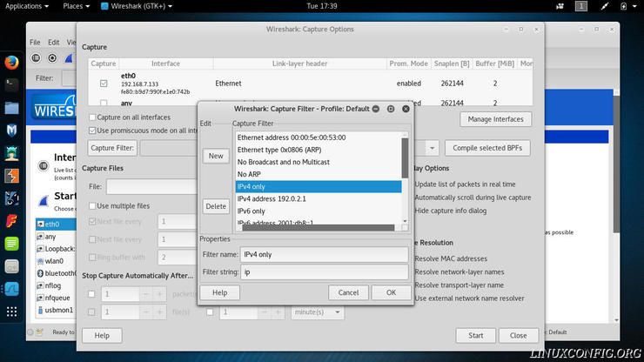Open Firefox from the dock
The width and height of the screenshot is (644, 362).
coord(11,63)
